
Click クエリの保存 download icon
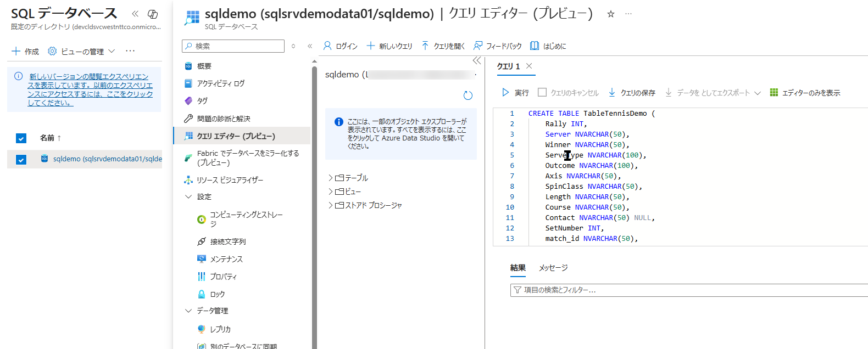612,93
